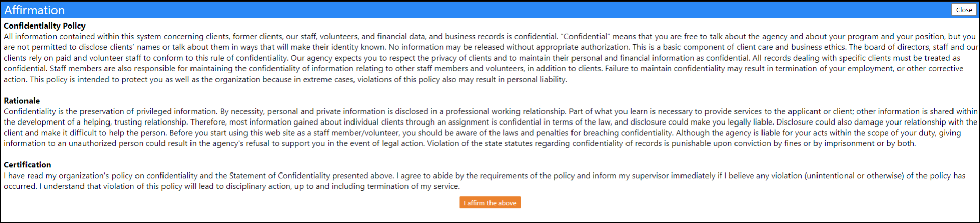
Task: Click the sentence starting "All information contained within"
Action: click(281, 37)
